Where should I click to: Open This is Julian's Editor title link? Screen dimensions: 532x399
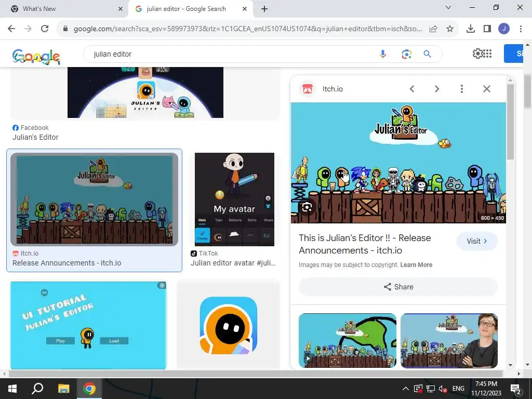pyautogui.click(x=365, y=244)
